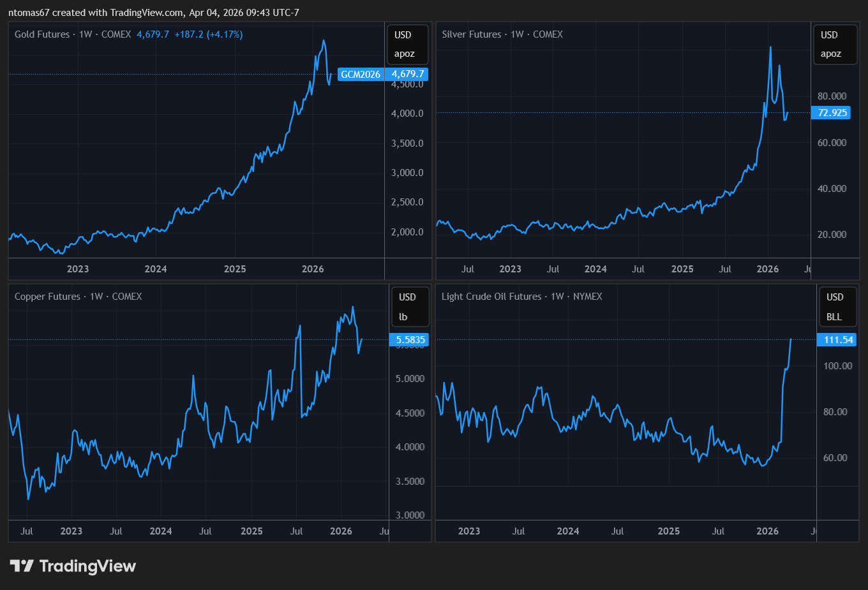Click the GCM2026 contract tag on gold chart
The height and width of the screenshot is (590, 868).
coord(361,75)
